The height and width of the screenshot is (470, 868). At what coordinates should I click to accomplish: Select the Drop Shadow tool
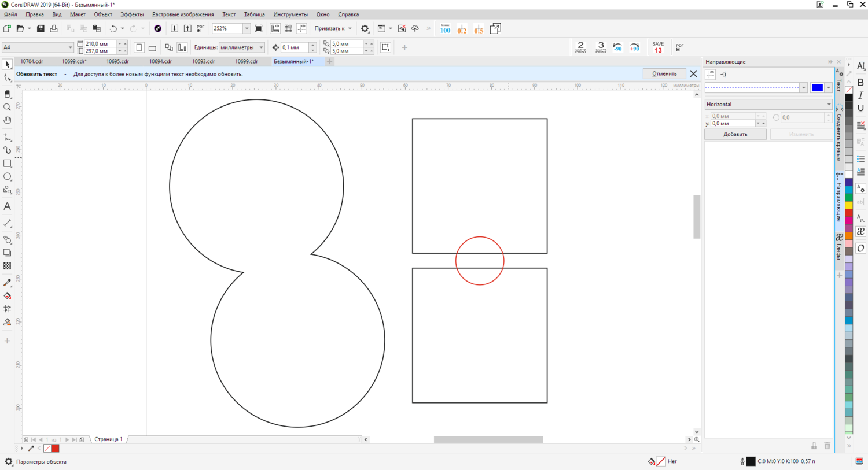click(x=8, y=253)
